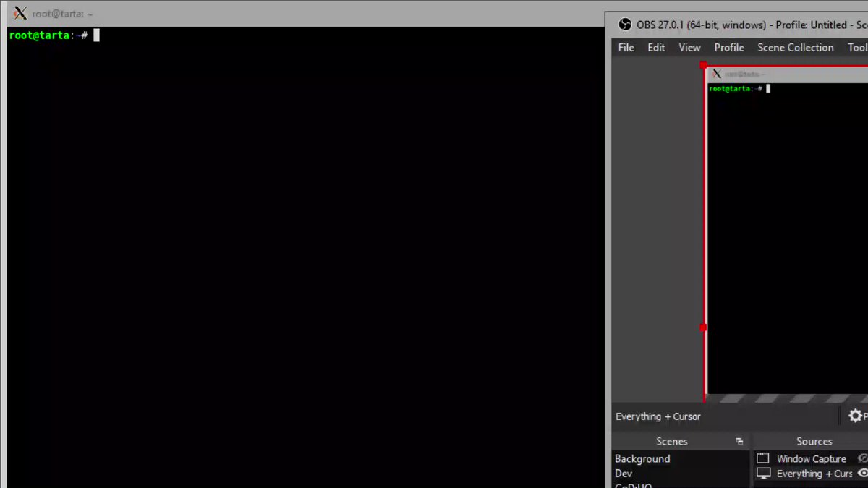Pop out the Scenes dock panel
The height and width of the screenshot is (488, 868).
(739, 441)
